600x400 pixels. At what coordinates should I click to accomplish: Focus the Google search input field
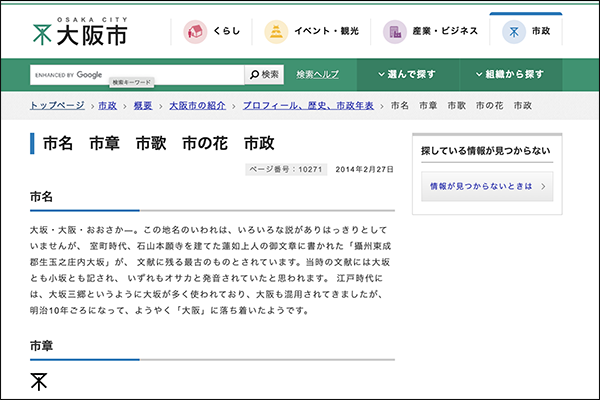(137, 75)
